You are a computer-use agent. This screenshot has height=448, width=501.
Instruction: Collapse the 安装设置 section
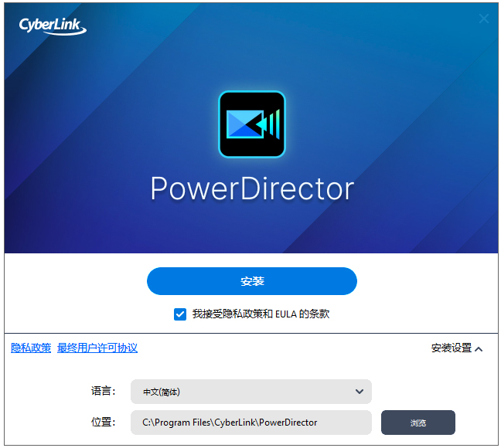pyautogui.click(x=457, y=348)
